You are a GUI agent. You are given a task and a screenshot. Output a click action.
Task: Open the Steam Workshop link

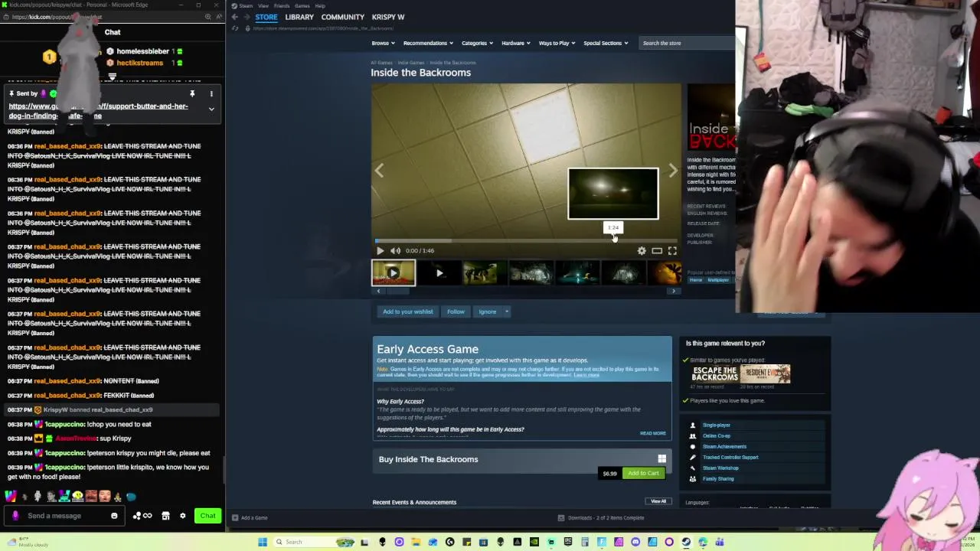pos(720,468)
